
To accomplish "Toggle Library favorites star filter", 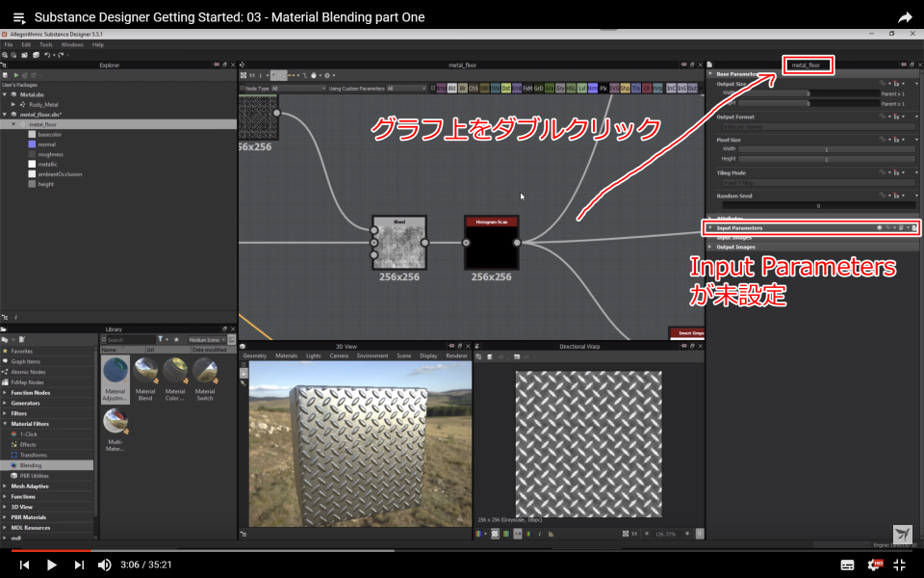I will (176, 340).
